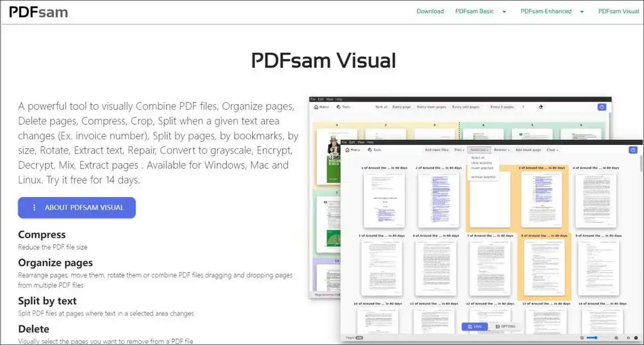Open Tools in the front app window
This screenshot has height=345, width=644.
[x=374, y=150]
